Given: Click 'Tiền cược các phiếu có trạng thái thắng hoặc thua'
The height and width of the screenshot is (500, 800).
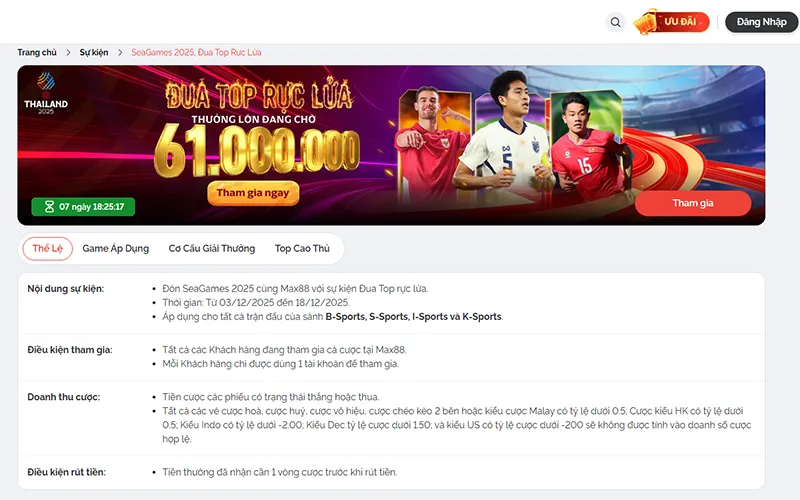Looking at the screenshot, I should coord(271,397).
